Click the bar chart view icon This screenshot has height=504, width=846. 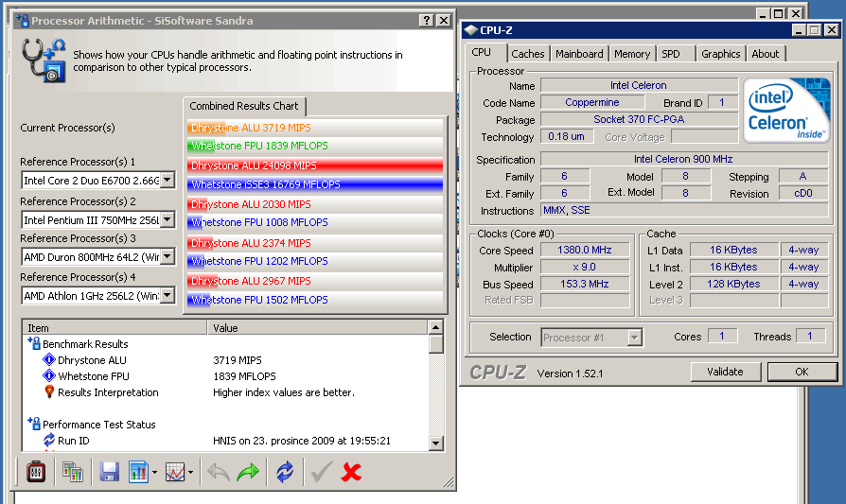(x=138, y=471)
